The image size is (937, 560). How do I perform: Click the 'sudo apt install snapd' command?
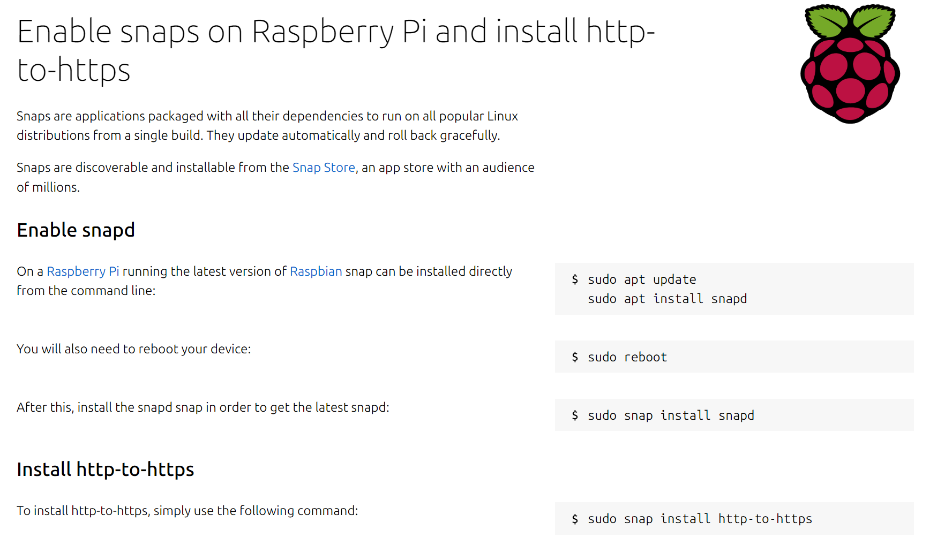(x=667, y=299)
